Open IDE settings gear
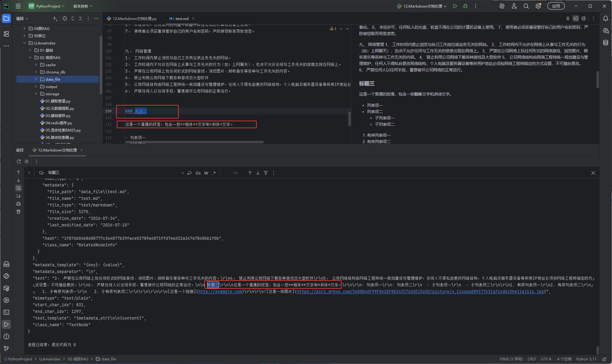 (x=538, y=6)
